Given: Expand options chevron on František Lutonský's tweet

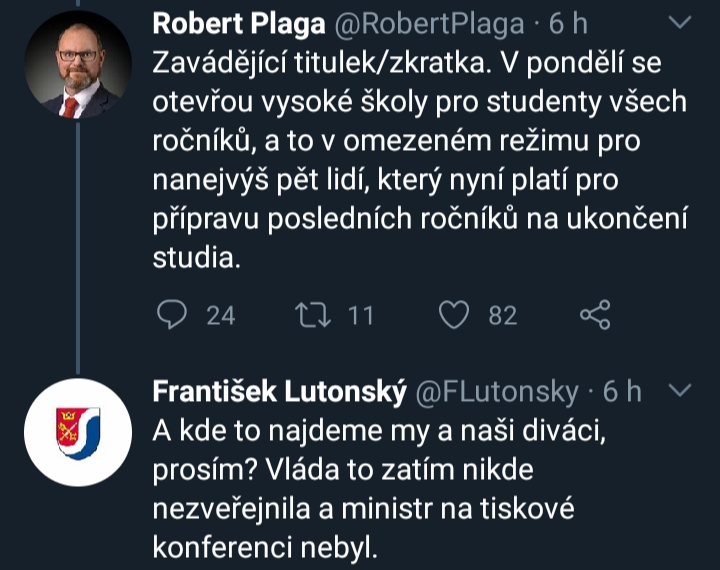Looking at the screenshot, I should [680, 391].
